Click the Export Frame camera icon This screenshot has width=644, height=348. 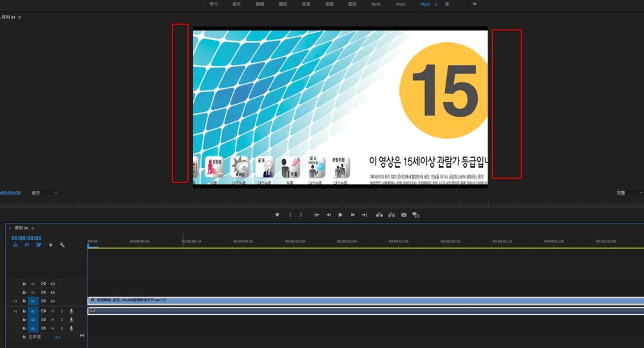pyautogui.click(x=404, y=215)
